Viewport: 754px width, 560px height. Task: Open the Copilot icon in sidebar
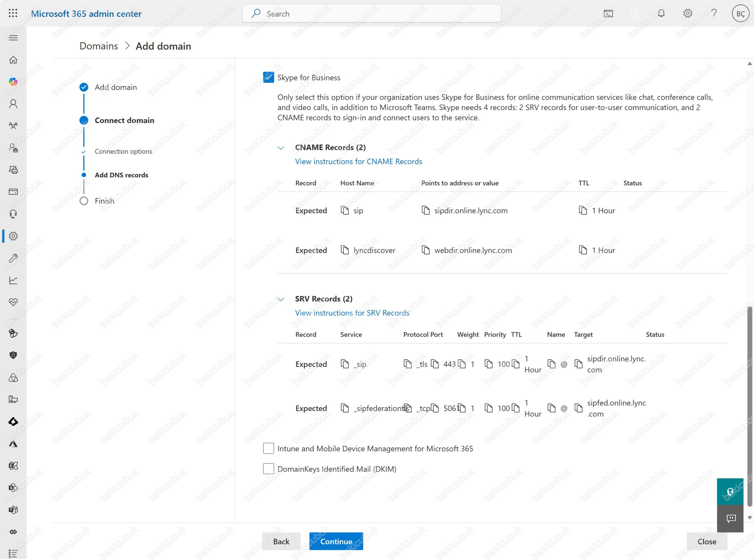[x=13, y=82]
